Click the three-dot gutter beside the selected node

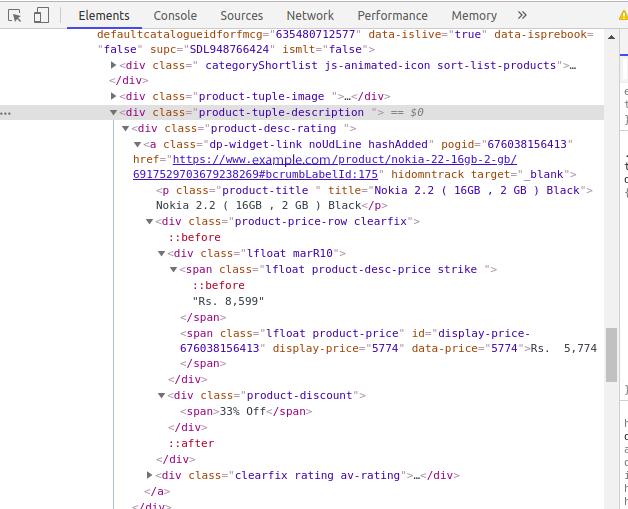click(x=6, y=113)
